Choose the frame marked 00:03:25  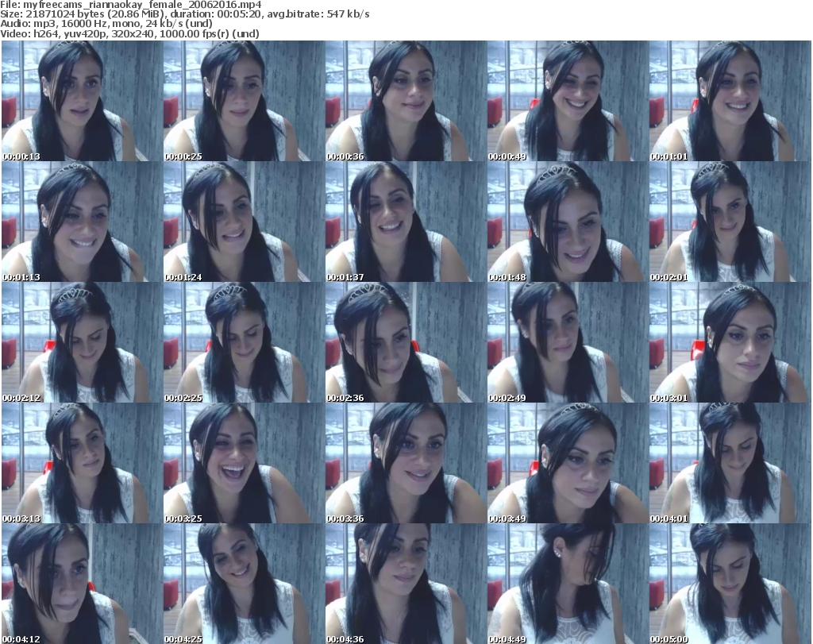(x=245, y=464)
